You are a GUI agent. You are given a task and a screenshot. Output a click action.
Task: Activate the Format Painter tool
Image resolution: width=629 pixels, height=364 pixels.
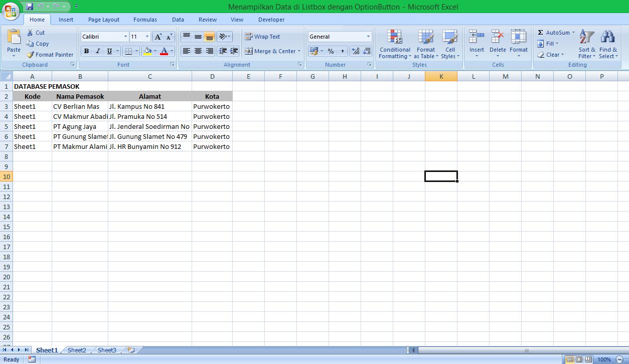[50, 55]
